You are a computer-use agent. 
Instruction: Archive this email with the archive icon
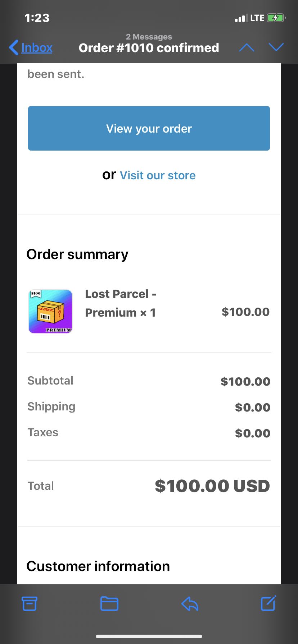point(30,603)
